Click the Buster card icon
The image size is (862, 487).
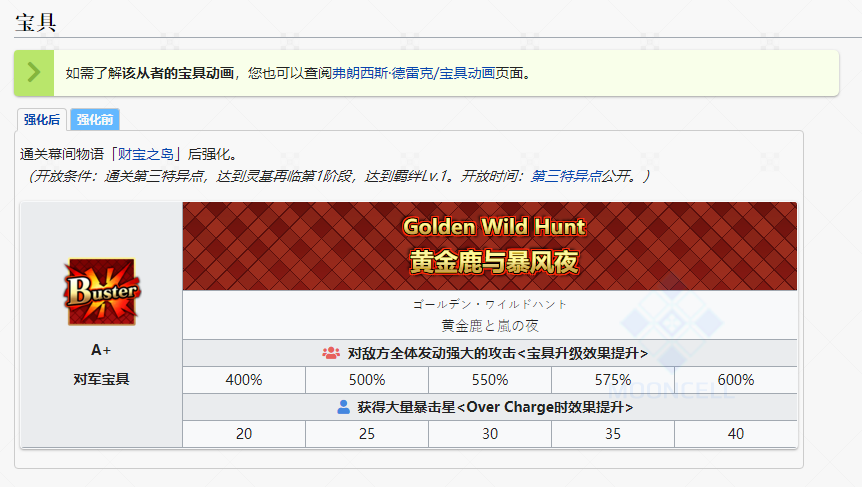point(101,292)
